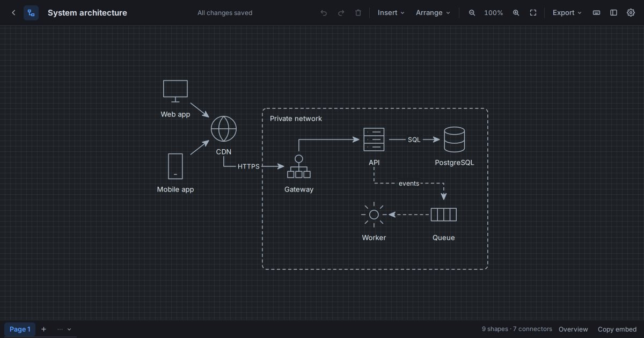
Task: Select the Worker gear shape
Action: 374,215
